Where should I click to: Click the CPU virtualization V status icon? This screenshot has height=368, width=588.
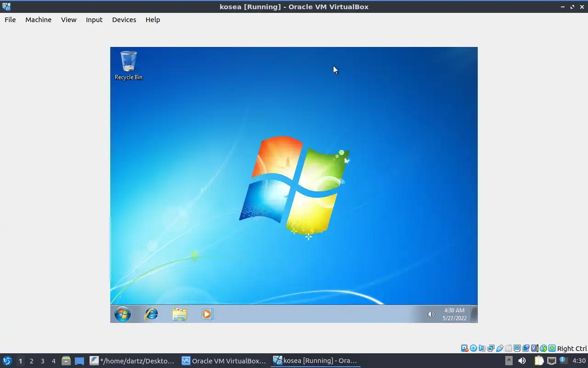click(x=534, y=348)
